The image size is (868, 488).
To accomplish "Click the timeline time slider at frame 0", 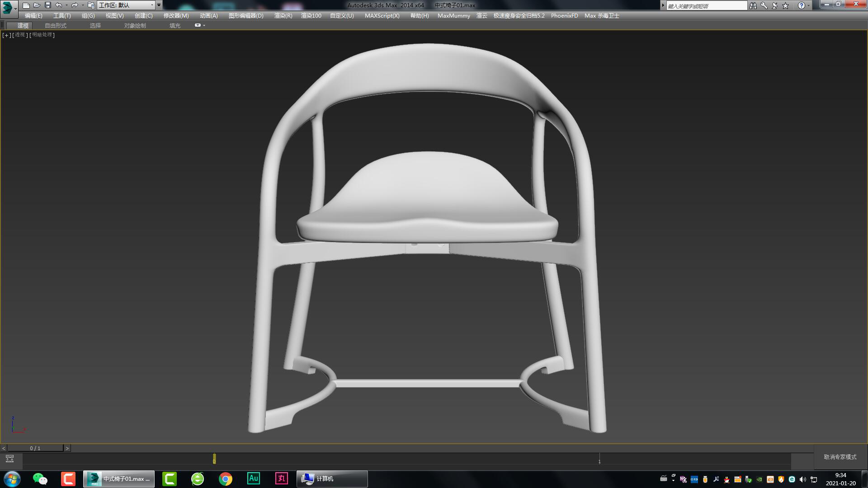I will tap(214, 459).
